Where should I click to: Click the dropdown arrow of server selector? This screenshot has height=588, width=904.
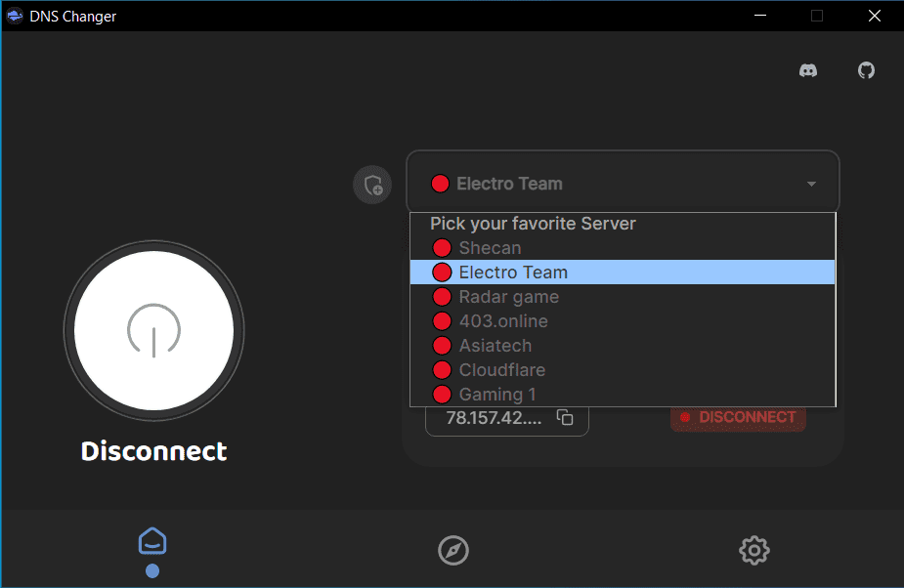pos(811,184)
